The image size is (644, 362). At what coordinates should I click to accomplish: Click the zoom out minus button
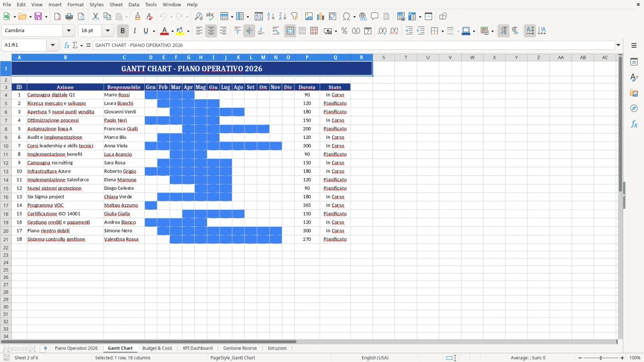(x=579, y=358)
